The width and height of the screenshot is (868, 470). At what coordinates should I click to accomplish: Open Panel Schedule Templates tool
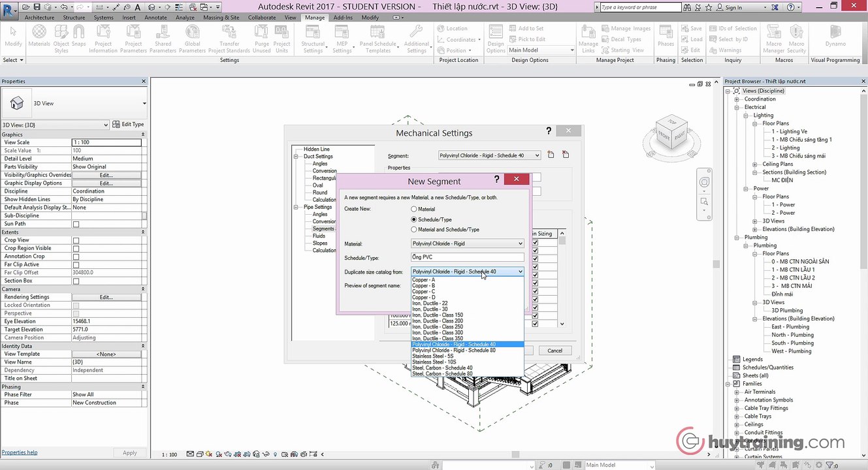[x=378, y=39]
